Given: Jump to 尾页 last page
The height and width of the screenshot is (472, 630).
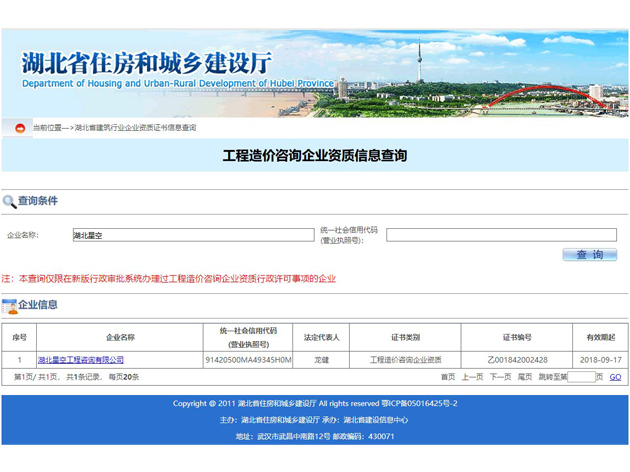Looking at the screenshot, I should 525,377.
